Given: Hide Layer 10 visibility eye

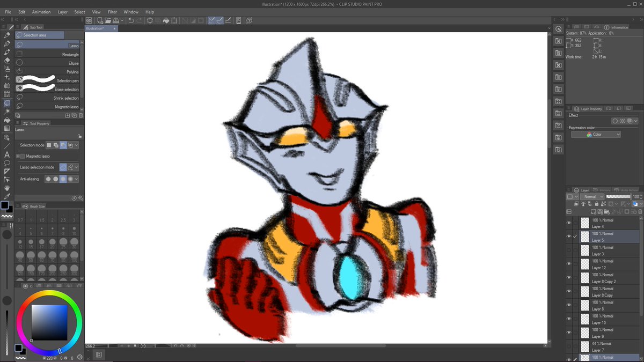Looking at the screenshot, I should point(569,319).
